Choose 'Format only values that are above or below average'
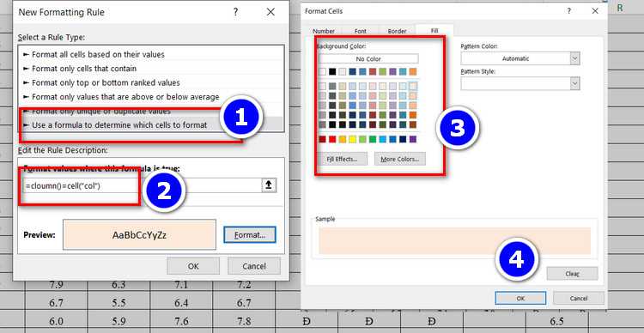 [x=151, y=97]
